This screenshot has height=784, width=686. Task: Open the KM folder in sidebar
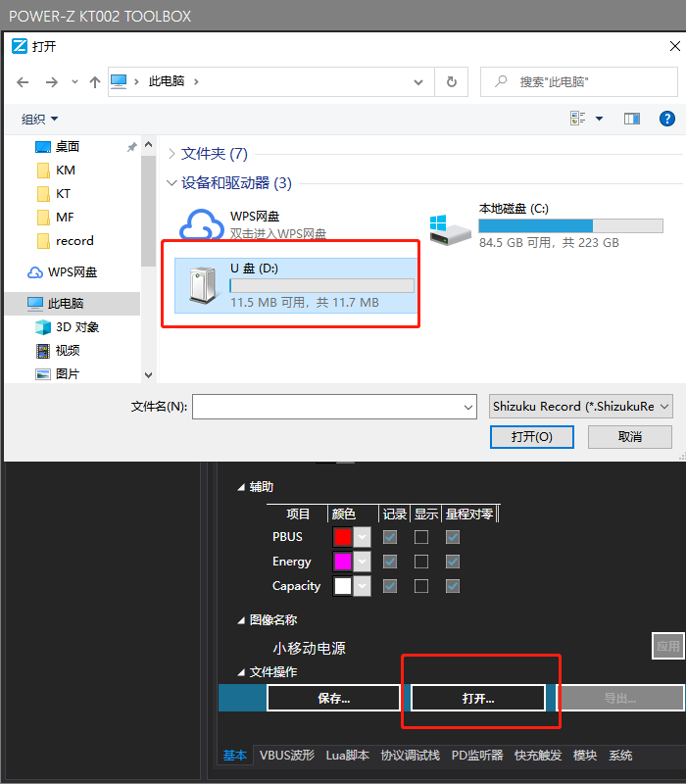click(x=65, y=170)
